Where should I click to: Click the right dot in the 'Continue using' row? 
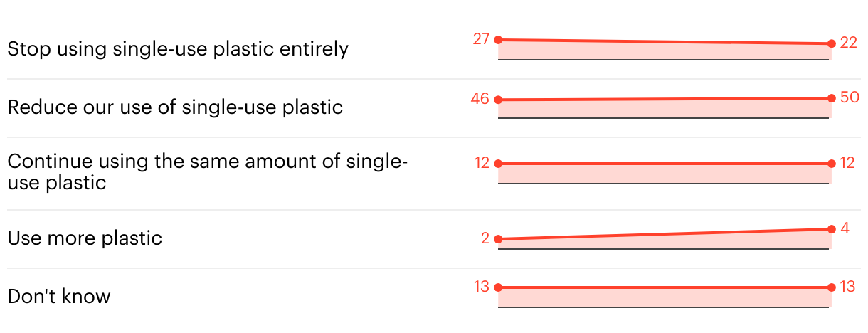(831, 164)
